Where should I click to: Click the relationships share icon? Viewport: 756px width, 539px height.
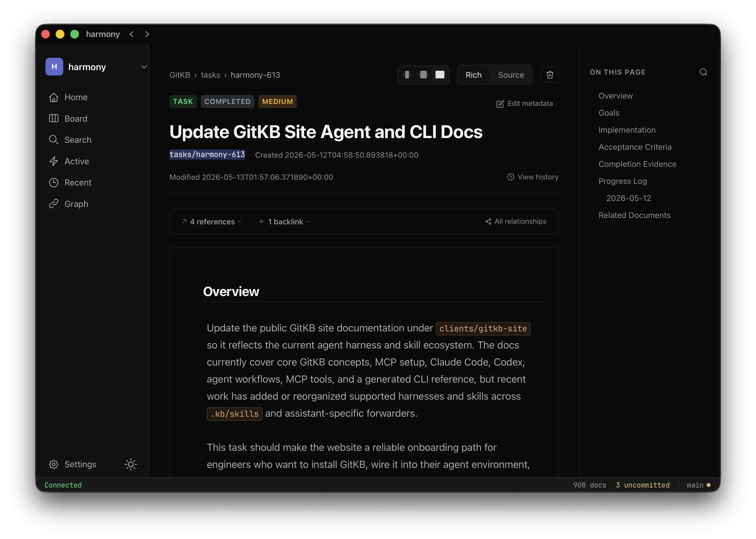(x=488, y=221)
